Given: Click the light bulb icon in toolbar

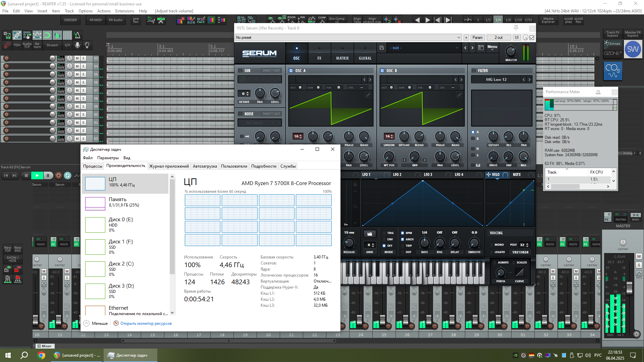Looking at the screenshot, I should pos(87,45).
